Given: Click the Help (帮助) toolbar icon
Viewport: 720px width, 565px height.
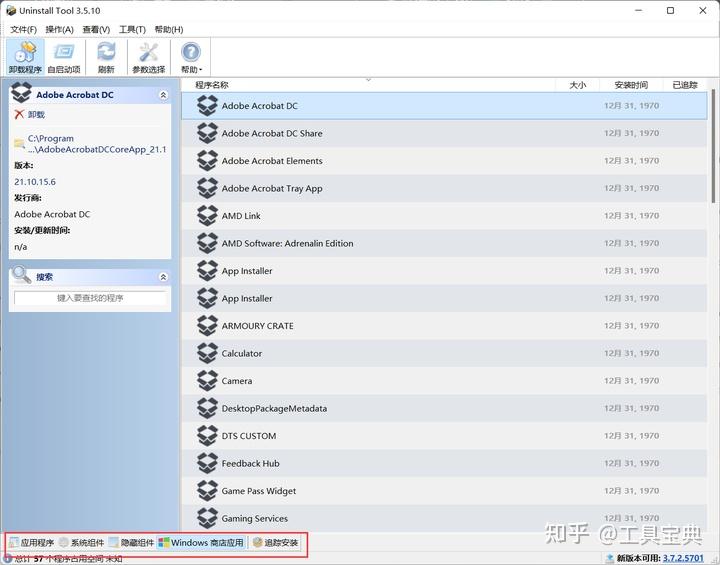Looking at the screenshot, I should click(x=190, y=57).
